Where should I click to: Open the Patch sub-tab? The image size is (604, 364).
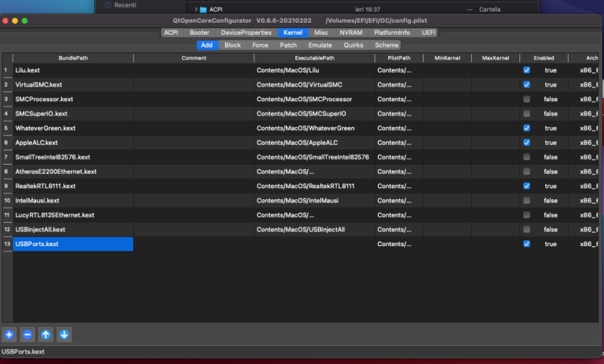pyautogui.click(x=288, y=45)
